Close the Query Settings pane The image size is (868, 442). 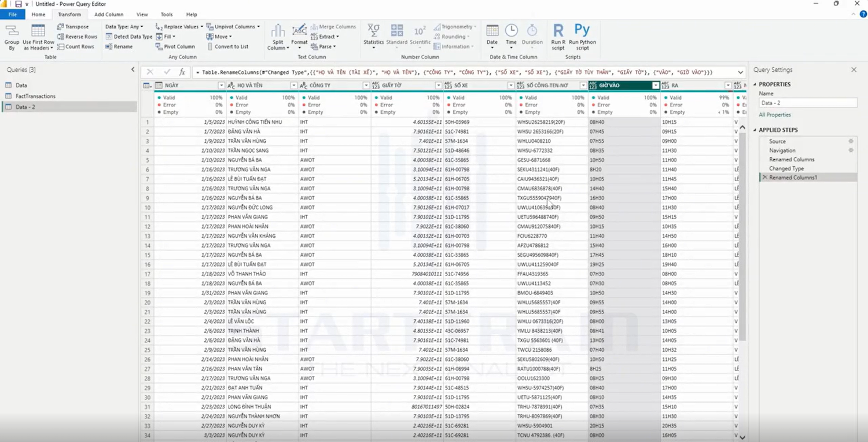pyautogui.click(x=854, y=69)
